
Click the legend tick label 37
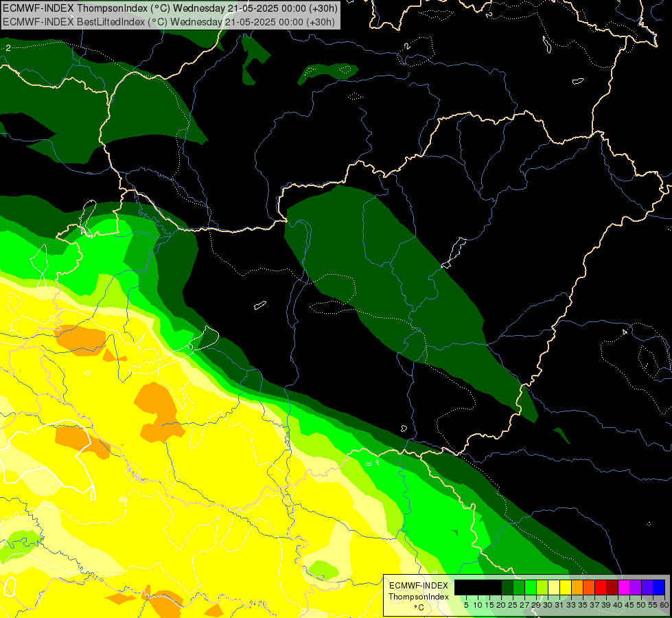594,605
